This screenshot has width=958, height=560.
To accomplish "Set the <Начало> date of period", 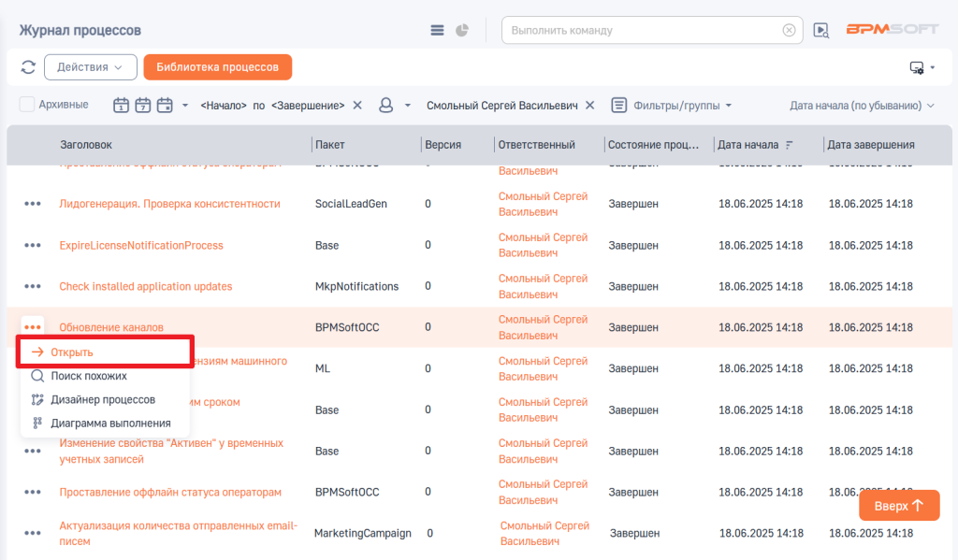I will 224,106.
